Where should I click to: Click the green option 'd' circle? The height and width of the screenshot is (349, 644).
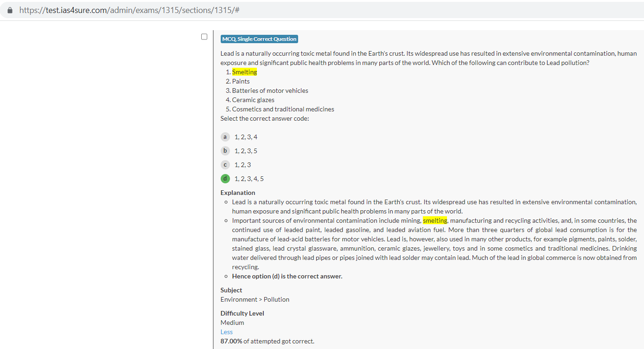pyautogui.click(x=225, y=179)
